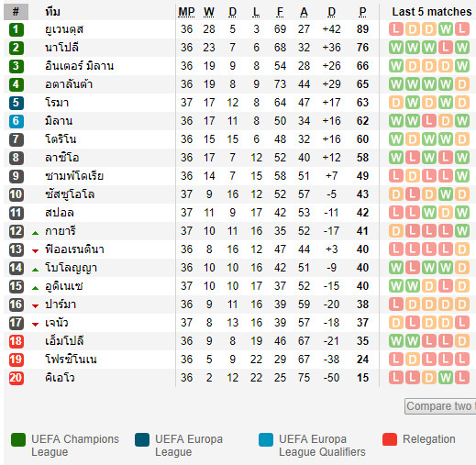Click the Compare two button
This screenshot has width=476, height=465.
(440, 406)
